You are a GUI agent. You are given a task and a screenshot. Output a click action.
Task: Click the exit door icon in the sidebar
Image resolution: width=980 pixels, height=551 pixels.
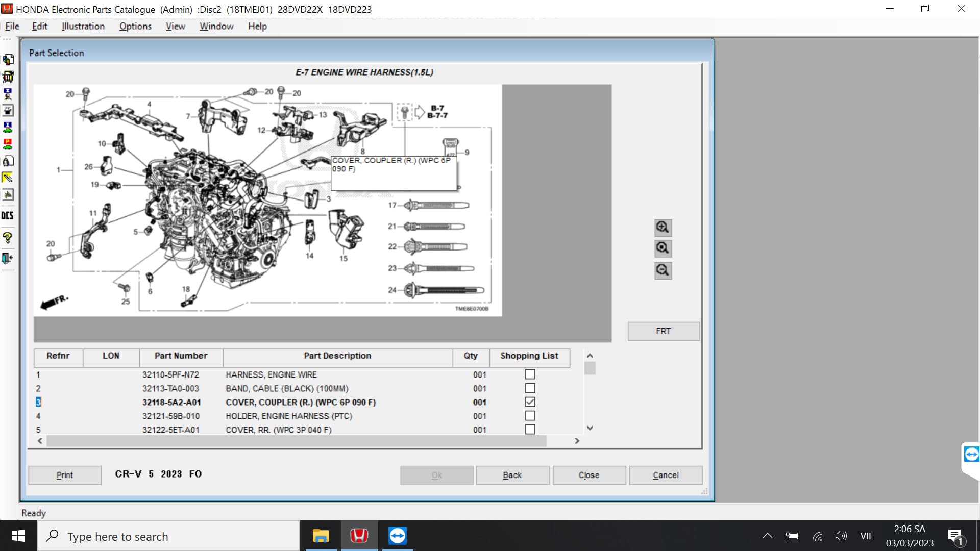click(8, 258)
